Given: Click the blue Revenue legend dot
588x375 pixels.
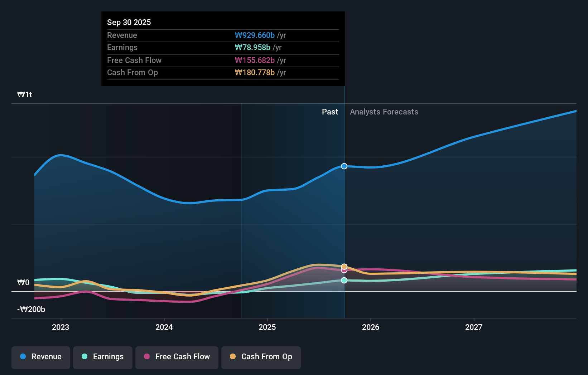Looking at the screenshot, I should [23, 357].
